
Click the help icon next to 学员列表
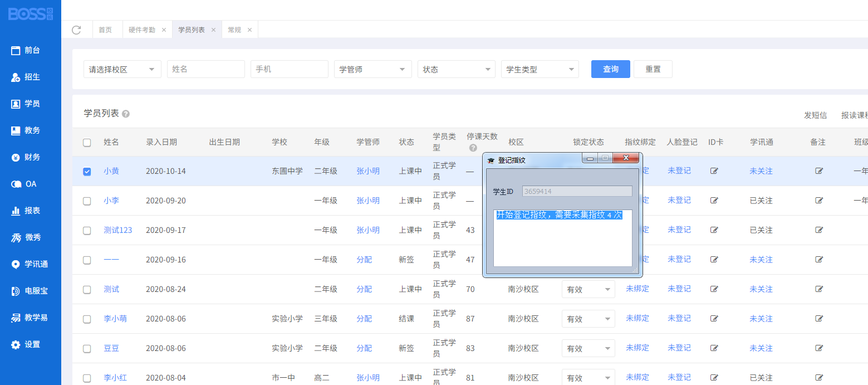[126, 114]
